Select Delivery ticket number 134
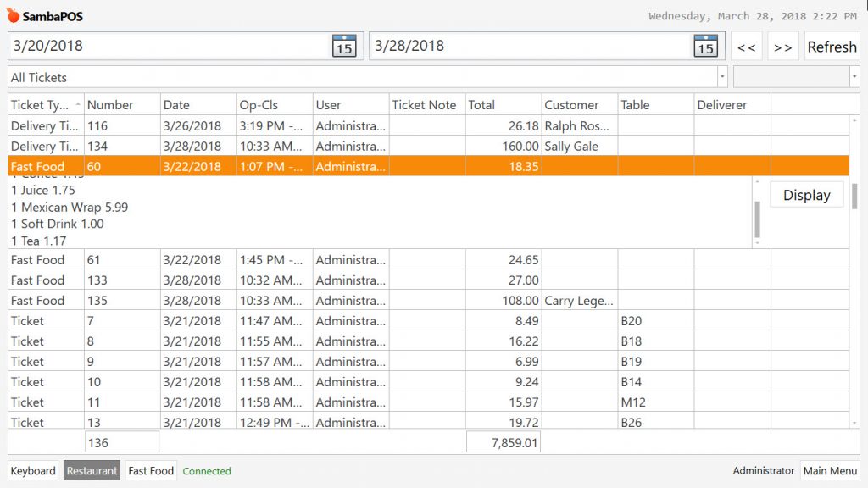The width and height of the screenshot is (868, 488). (428, 146)
